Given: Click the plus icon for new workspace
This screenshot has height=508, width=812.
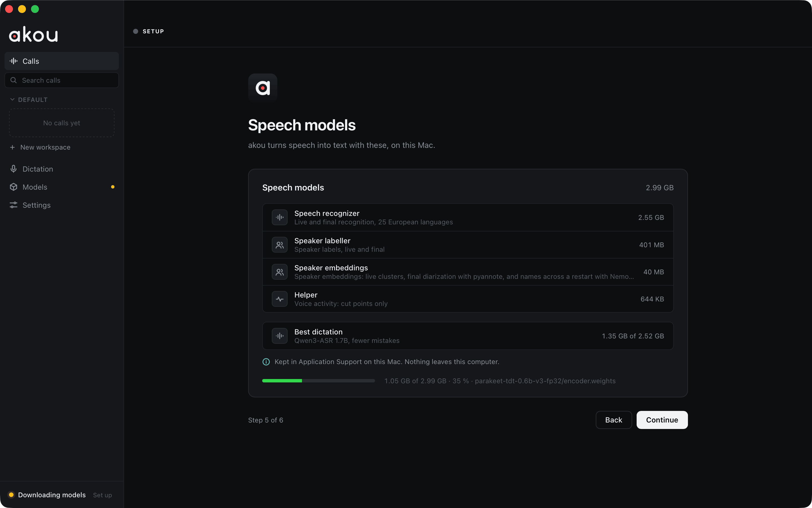Looking at the screenshot, I should pos(12,147).
